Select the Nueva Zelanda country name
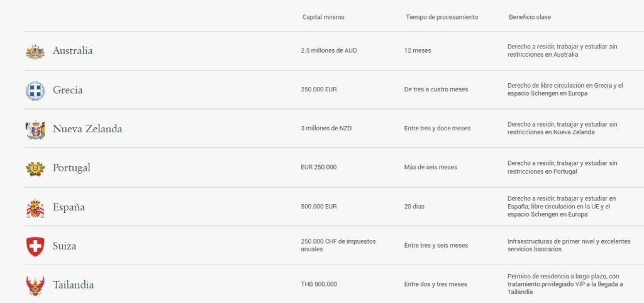Viewport: 644px width, 303px height. (87, 129)
